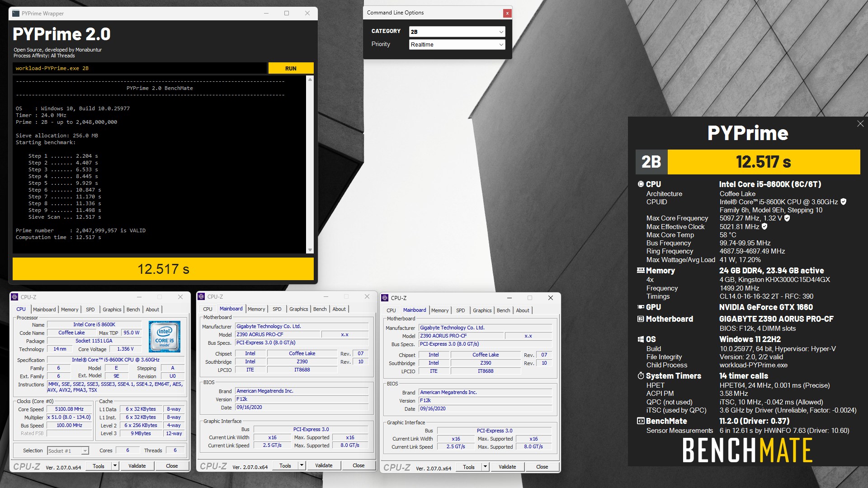Image resolution: width=868 pixels, height=488 pixels.
Task: Open Tools dropdown arrow in right CPU-Z
Action: pos(486,467)
